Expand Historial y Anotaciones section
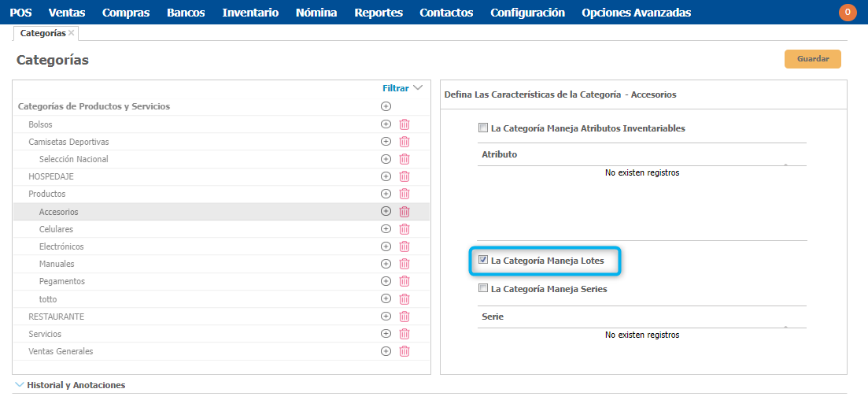Screen dimensions: 868x400 pos(20,385)
